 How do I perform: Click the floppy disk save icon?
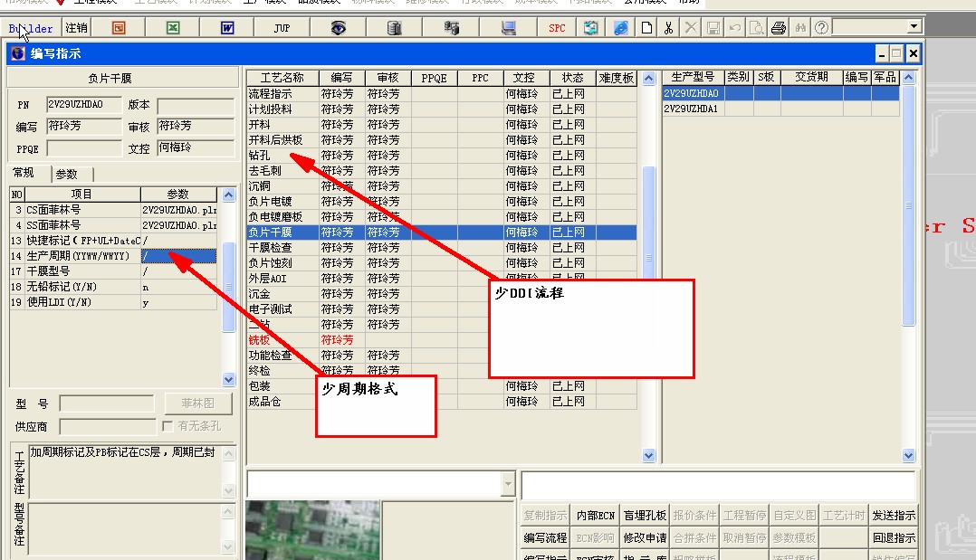[713, 28]
